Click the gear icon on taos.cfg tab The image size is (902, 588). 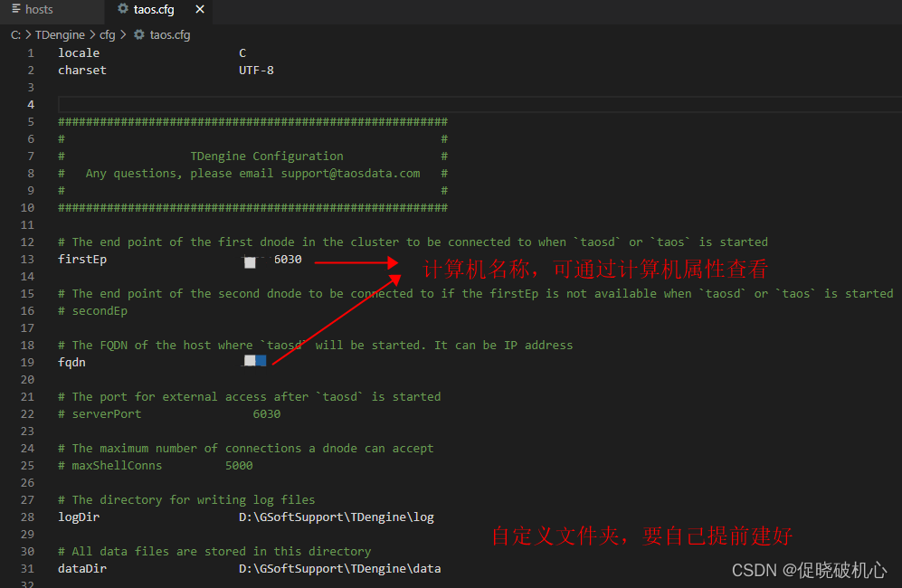[123, 10]
